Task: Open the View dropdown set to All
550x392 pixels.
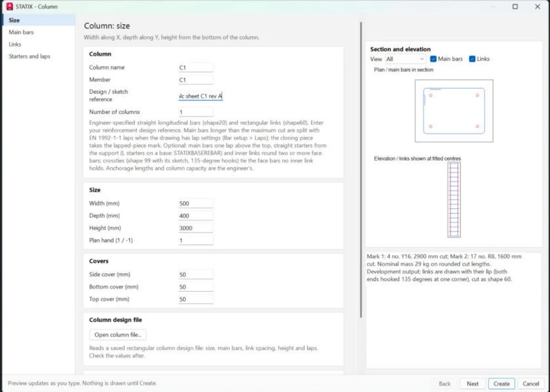Action: coord(405,59)
